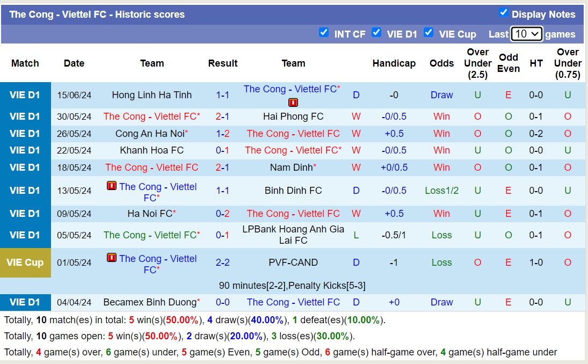
Task: Uncheck the Display Notes checkbox
Action: [504, 13]
